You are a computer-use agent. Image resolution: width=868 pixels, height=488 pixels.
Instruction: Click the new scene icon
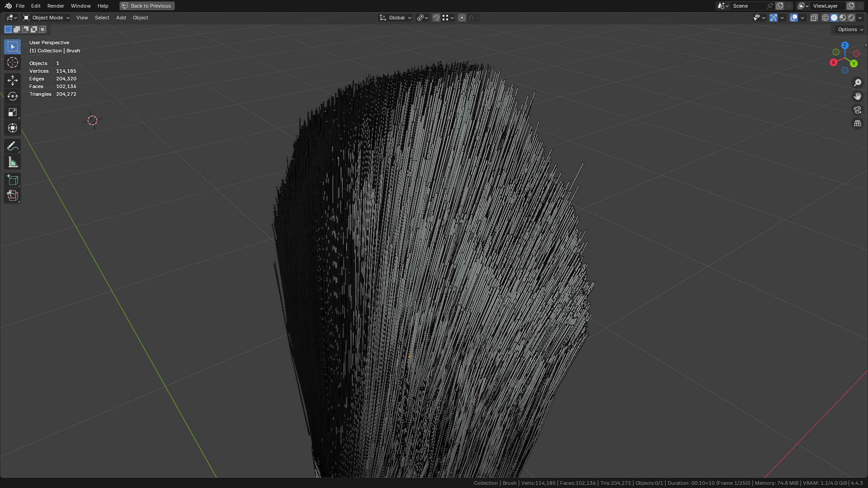coord(780,6)
